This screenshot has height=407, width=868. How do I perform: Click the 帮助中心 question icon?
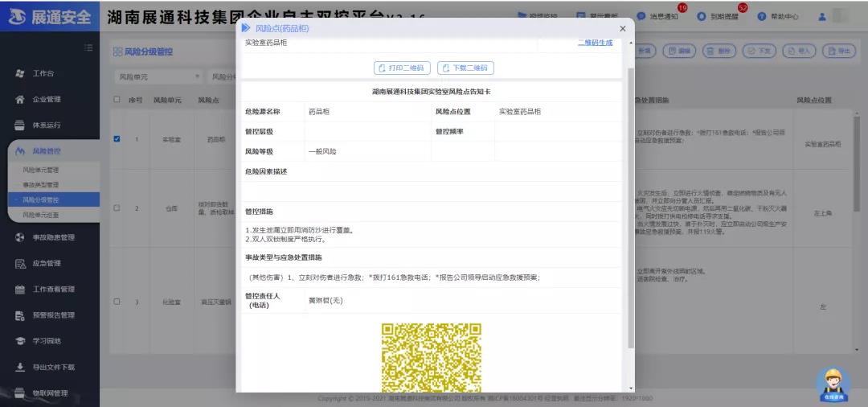tap(762, 17)
